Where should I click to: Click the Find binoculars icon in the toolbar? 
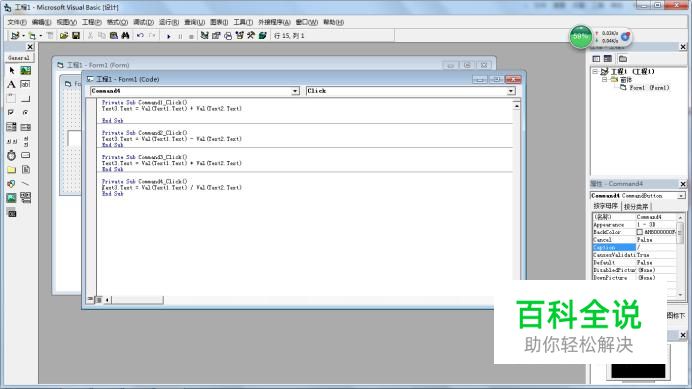tap(125, 36)
